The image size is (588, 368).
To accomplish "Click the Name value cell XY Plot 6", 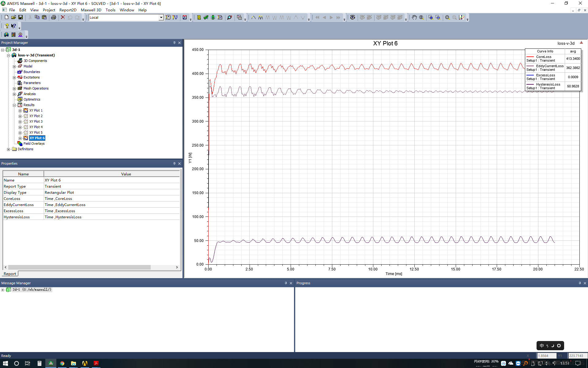I will (111, 180).
